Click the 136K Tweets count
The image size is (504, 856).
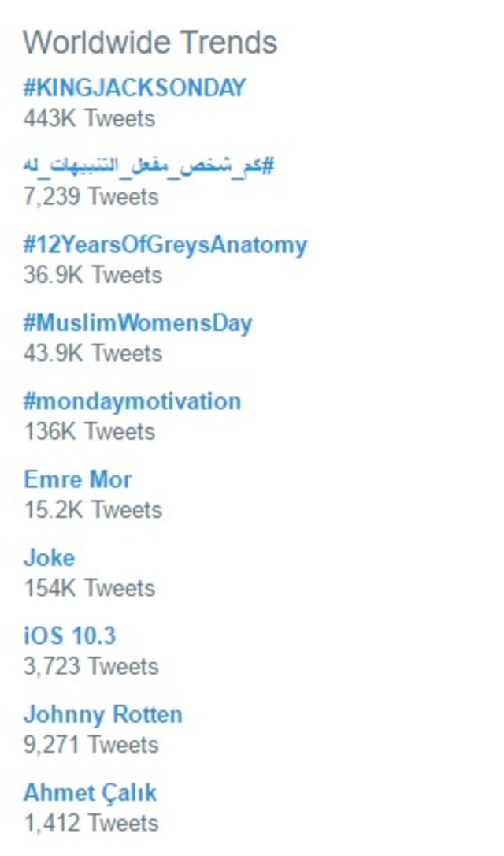tap(90, 432)
